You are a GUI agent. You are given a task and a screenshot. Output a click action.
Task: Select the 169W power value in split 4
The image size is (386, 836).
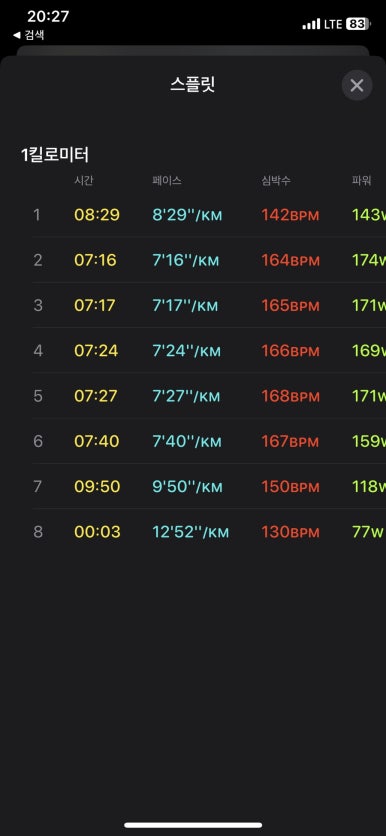(368, 351)
